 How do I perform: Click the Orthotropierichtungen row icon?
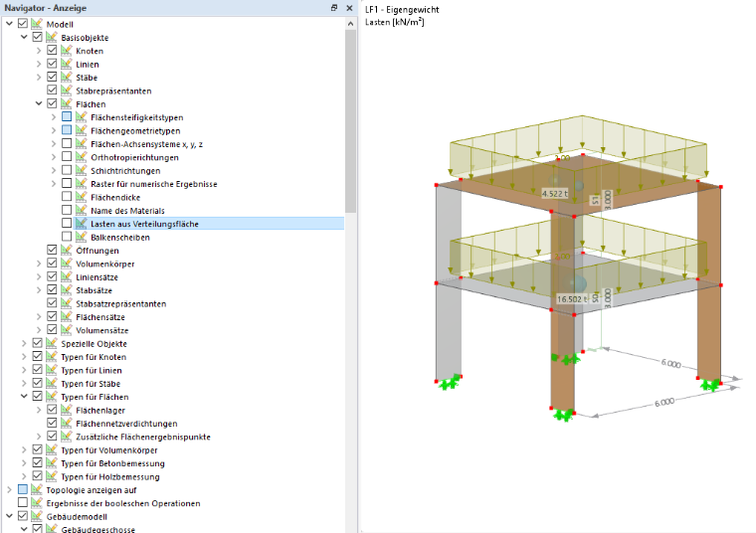pyautogui.click(x=82, y=157)
